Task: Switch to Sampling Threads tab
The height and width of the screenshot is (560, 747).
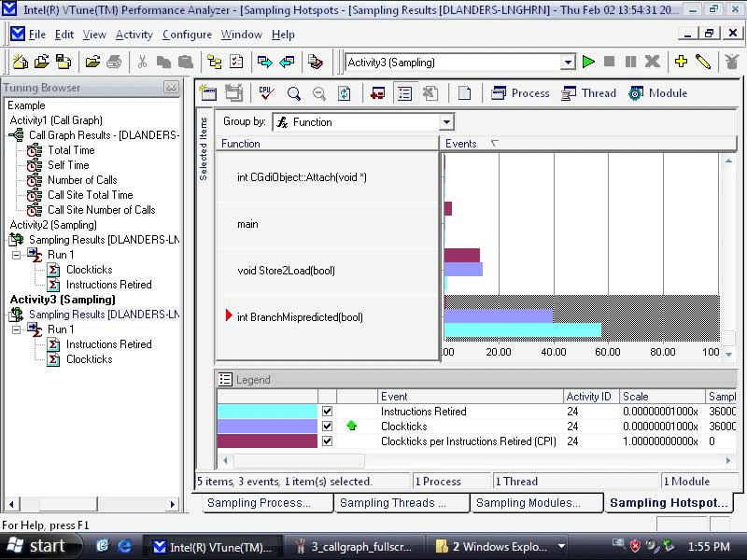Action: [402, 503]
